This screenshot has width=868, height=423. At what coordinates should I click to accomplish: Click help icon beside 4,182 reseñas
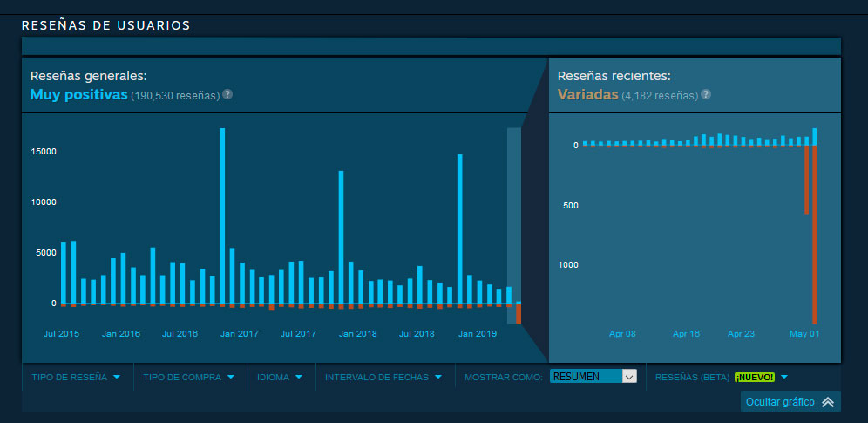click(706, 94)
